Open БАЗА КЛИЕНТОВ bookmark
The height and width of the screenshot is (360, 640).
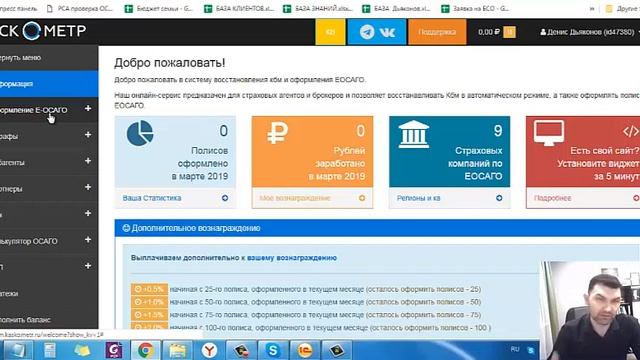(239, 8)
